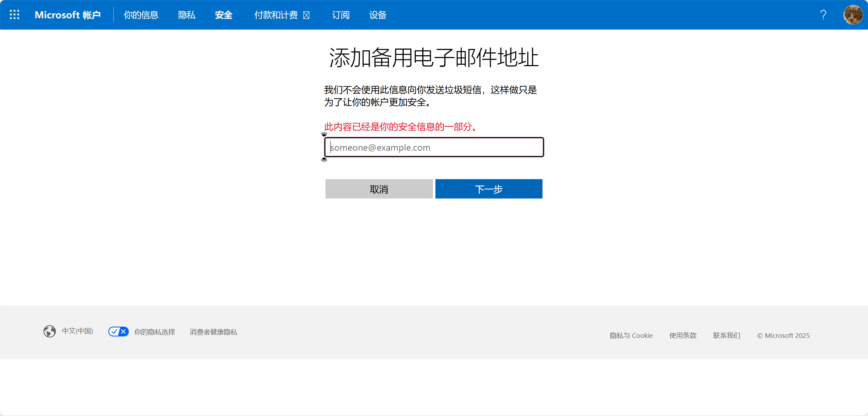868x416 pixels.
Task: Open 消费者健康隐私 link
Action: click(213, 332)
